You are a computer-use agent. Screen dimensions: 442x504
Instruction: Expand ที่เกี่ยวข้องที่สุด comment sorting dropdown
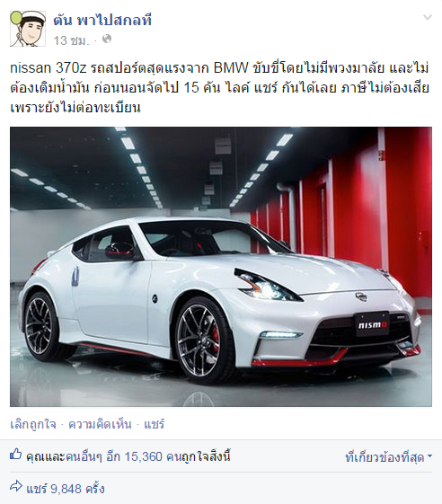pyautogui.click(x=389, y=457)
